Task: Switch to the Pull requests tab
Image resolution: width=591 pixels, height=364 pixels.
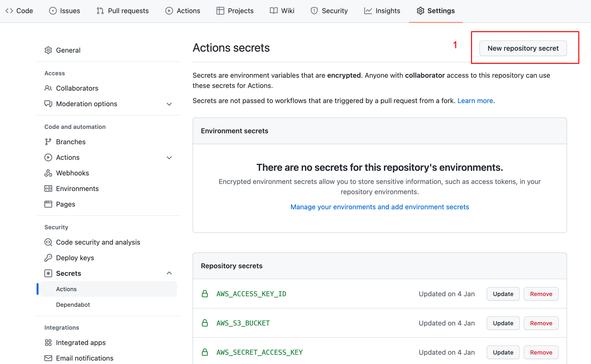Action: [123, 11]
